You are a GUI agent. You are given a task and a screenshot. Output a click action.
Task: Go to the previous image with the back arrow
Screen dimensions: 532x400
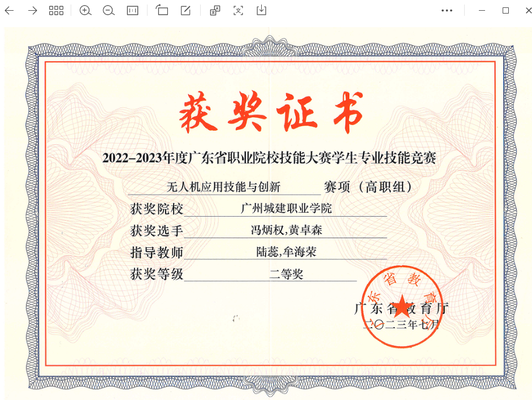9,10
